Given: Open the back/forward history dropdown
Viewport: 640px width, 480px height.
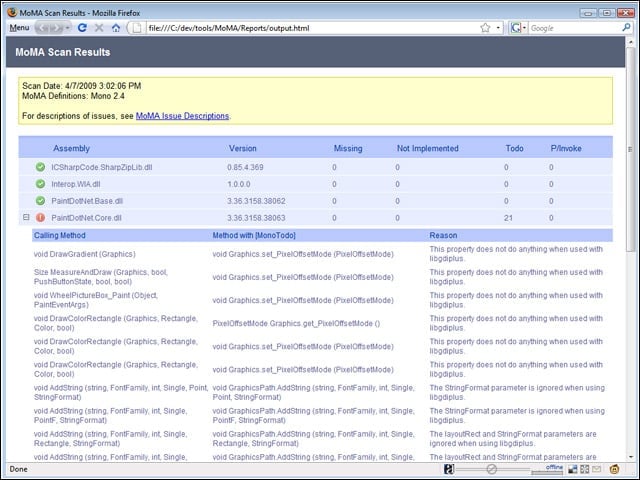Looking at the screenshot, I should 67,28.
